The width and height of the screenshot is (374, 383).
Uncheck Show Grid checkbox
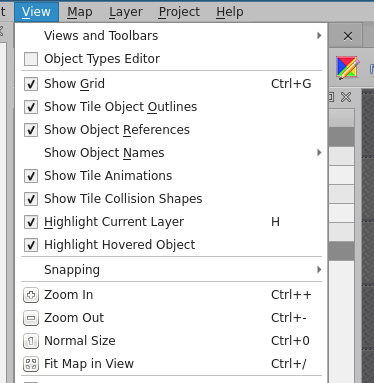pyautogui.click(x=31, y=84)
